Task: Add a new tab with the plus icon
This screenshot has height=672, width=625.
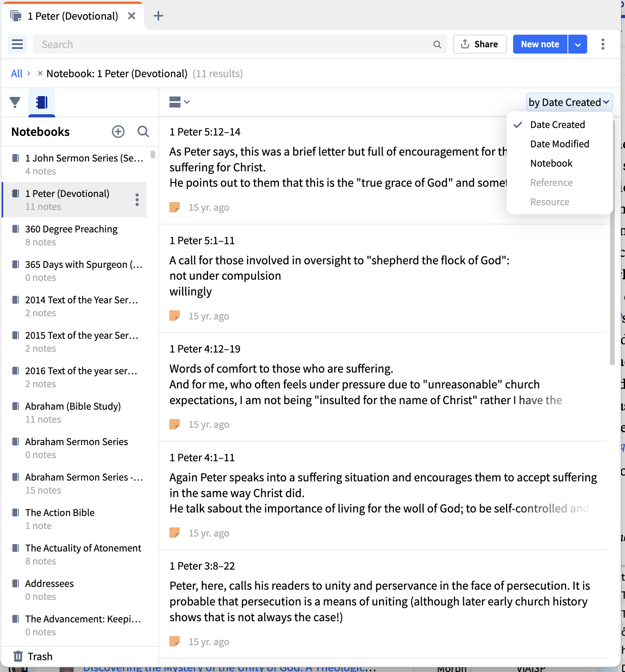Action: click(x=158, y=16)
